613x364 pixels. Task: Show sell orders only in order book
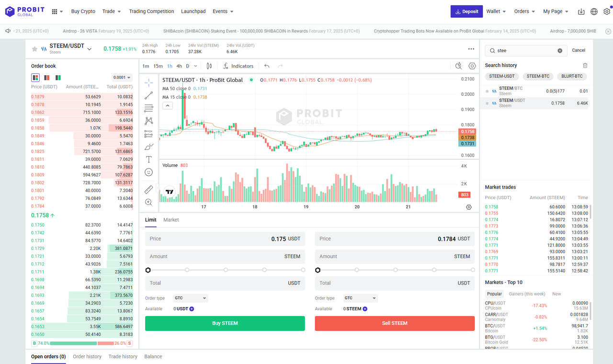pyautogui.click(x=47, y=78)
